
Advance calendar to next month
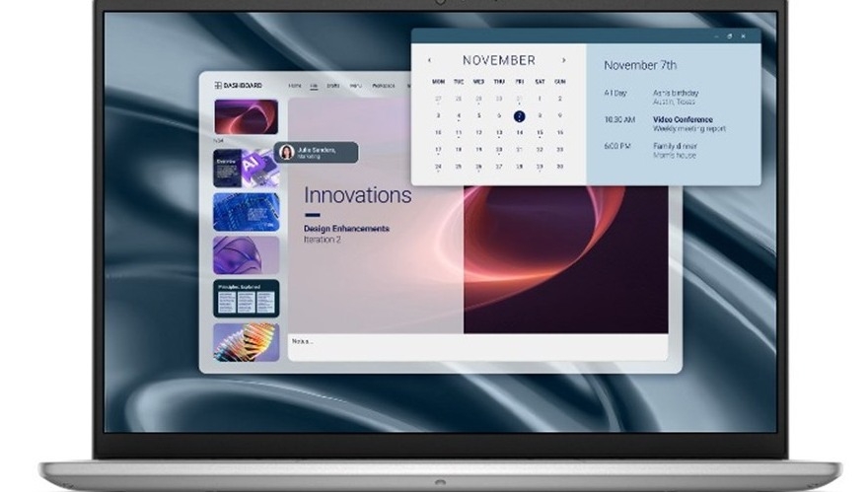coord(563,60)
